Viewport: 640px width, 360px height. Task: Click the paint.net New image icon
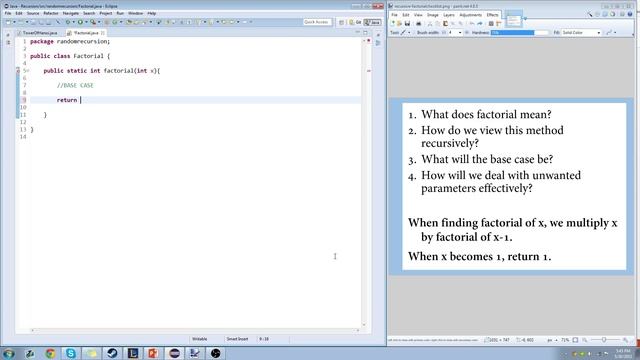[393, 24]
